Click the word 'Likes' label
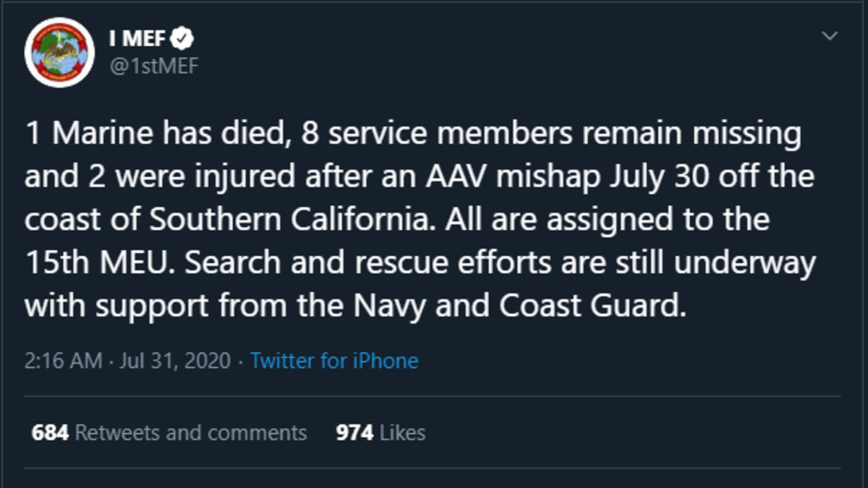The image size is (868, 488). pyautogui.click(x=402, y=433)
